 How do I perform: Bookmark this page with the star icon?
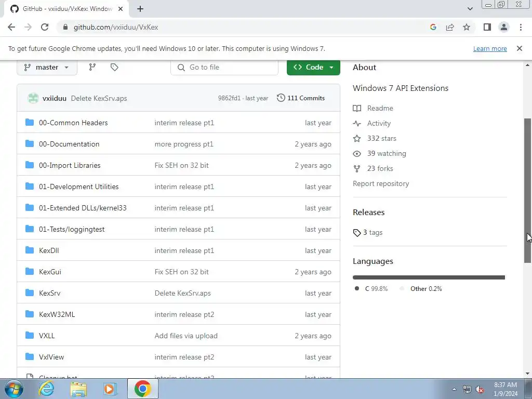[x=467, y=27]
